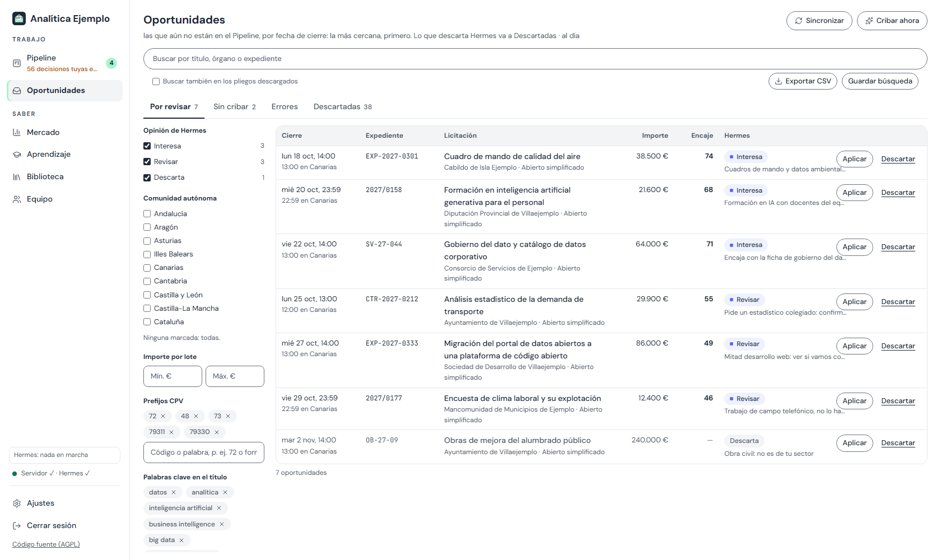The image size is (941, 560).
Task: Uncheck the Descarta opinion filter
Action: pyautogui.click(x=147, y=178)
